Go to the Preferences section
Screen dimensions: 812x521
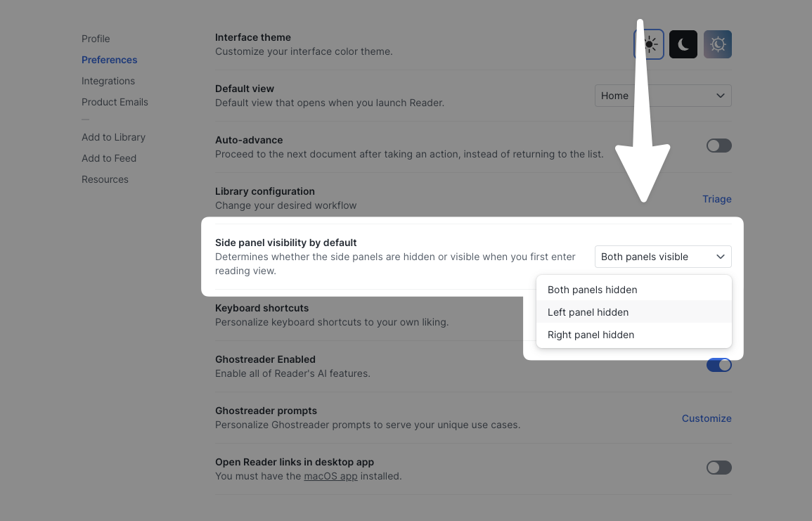point(110,60)
